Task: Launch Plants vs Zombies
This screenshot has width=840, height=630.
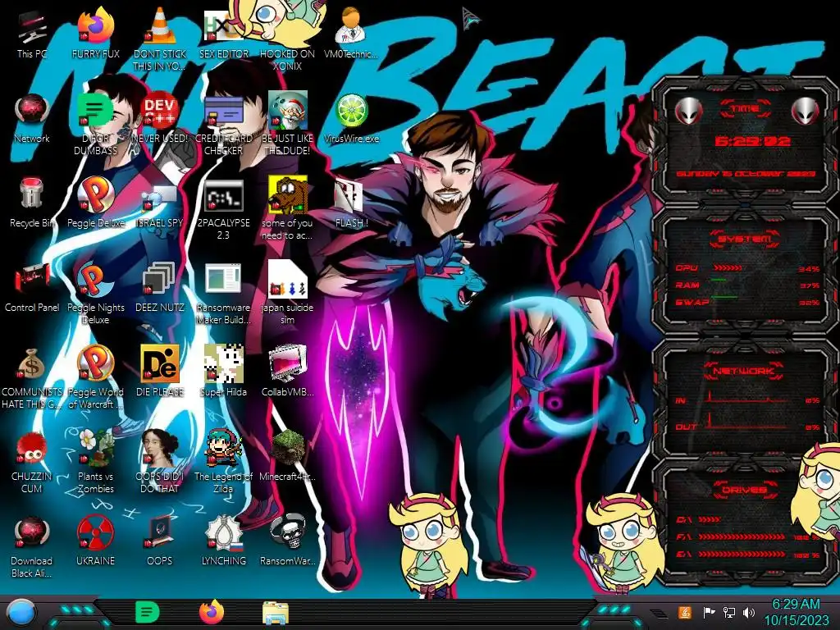Action: click(95, 462)
